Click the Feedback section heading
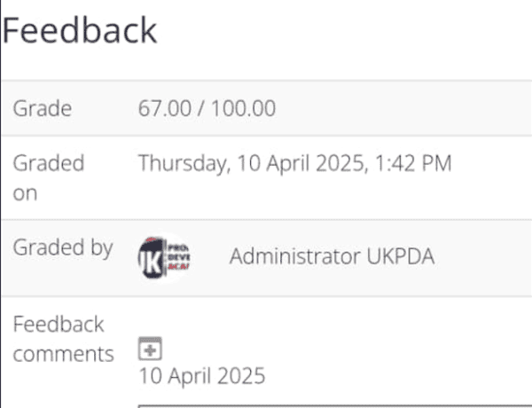 click(x=80, y=31)
